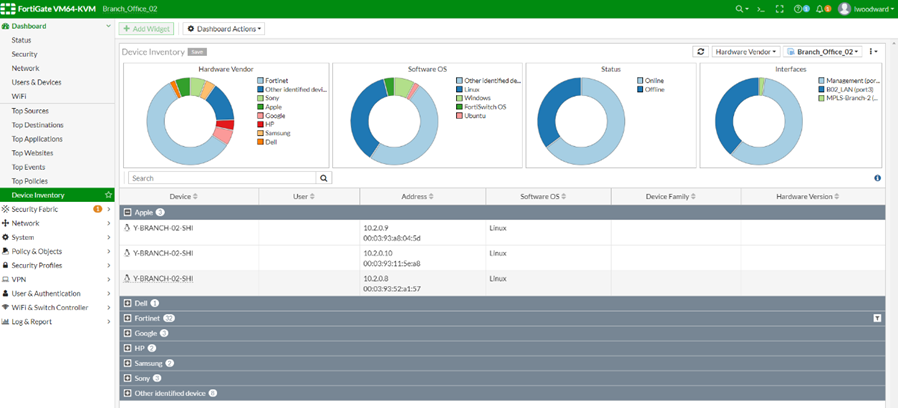This screenshot has width=898, height=408.
Task: Open the Hardware Vendor dropdown
Action: (x=745, y=51)
